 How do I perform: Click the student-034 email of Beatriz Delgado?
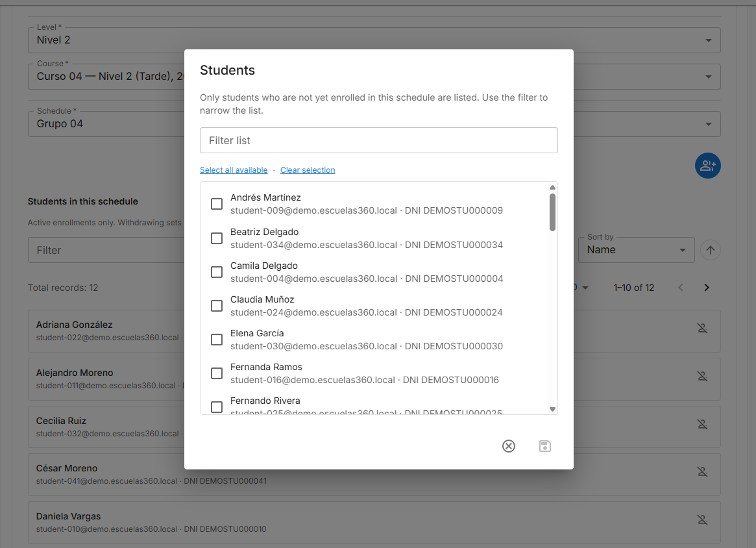coord(314,245)
